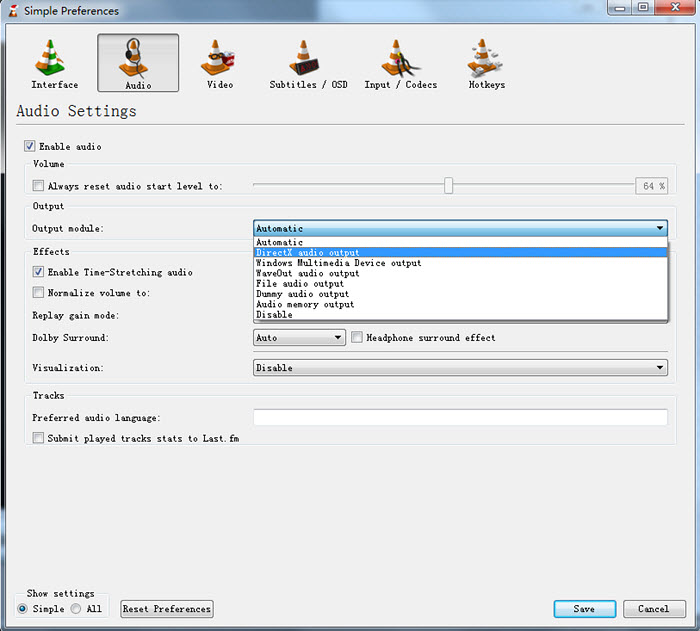Image resolution: width=700 pixels, height=631 pixels.
Task: Collapse the Output module dropdown
Action: (x=460, y=228)
